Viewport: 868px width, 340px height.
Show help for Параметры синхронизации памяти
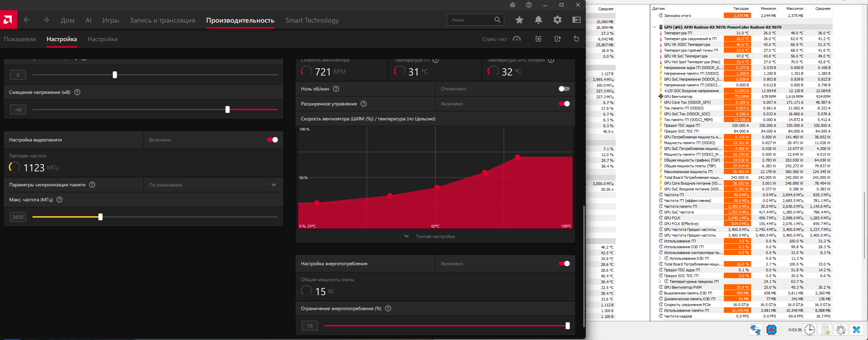pos(92,185)
